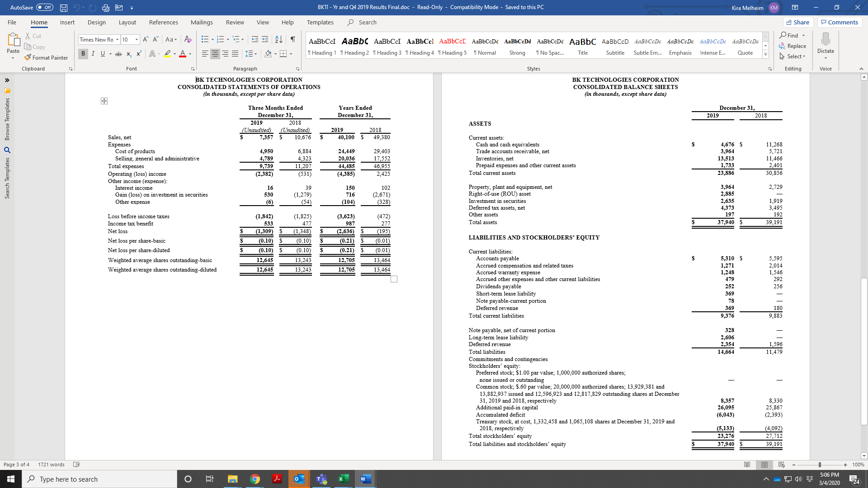This screenshot has width=868, height=488.
Task: Expand the collapsed templates side pane
Action: (7, 80)
